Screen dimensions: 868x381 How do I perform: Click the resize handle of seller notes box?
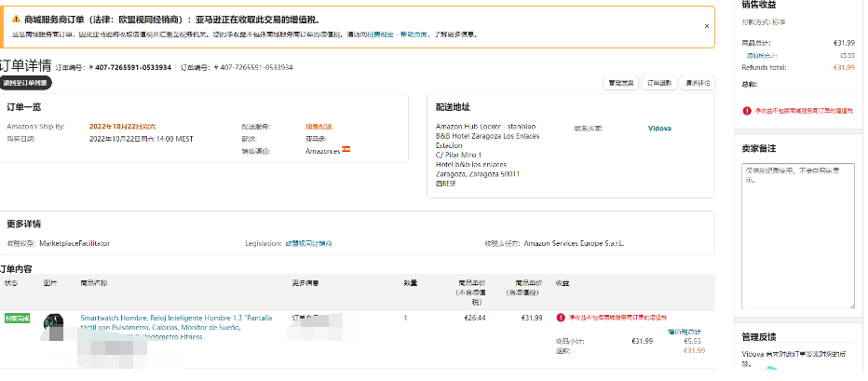coord(850,305)
